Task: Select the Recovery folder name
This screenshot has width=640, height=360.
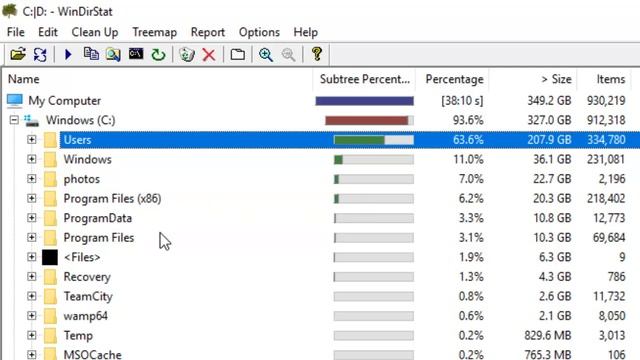Action: [87, 277]
